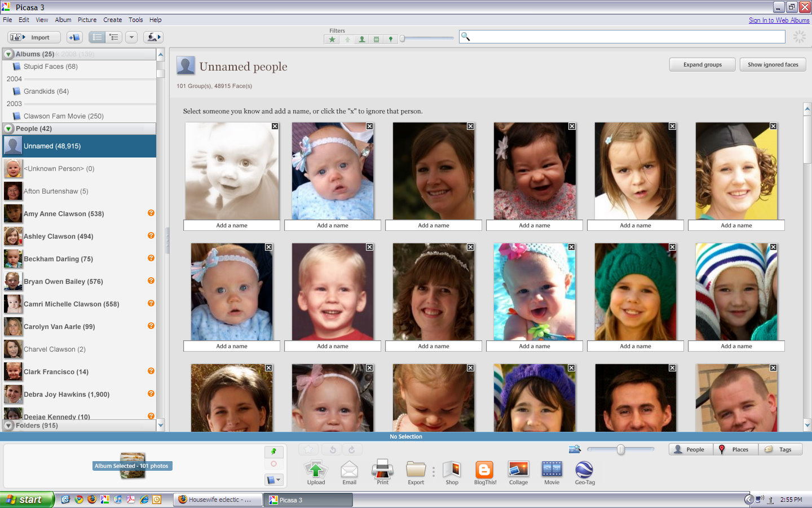The width and height of the screenshot is (812, 508).
Task: Switch to flat folder list view
Action: click(x=97, y=37)
